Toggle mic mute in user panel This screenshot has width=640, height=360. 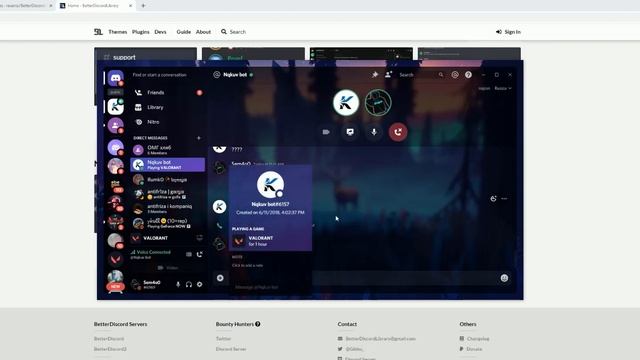point(178,284)
